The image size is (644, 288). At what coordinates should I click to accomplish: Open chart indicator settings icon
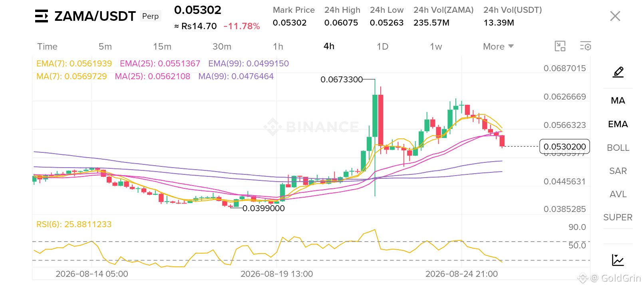[x=586, y=46]
